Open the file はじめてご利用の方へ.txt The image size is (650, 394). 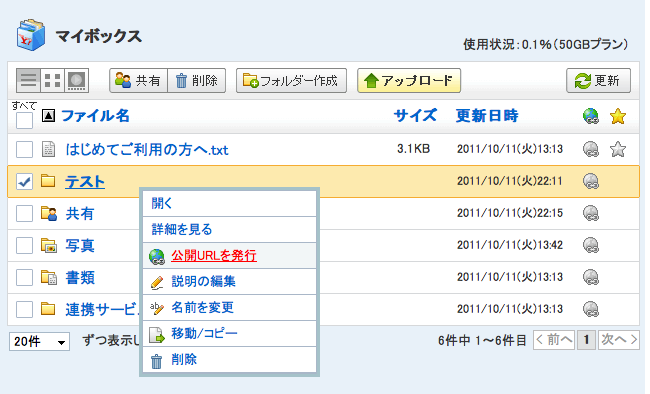147,149
